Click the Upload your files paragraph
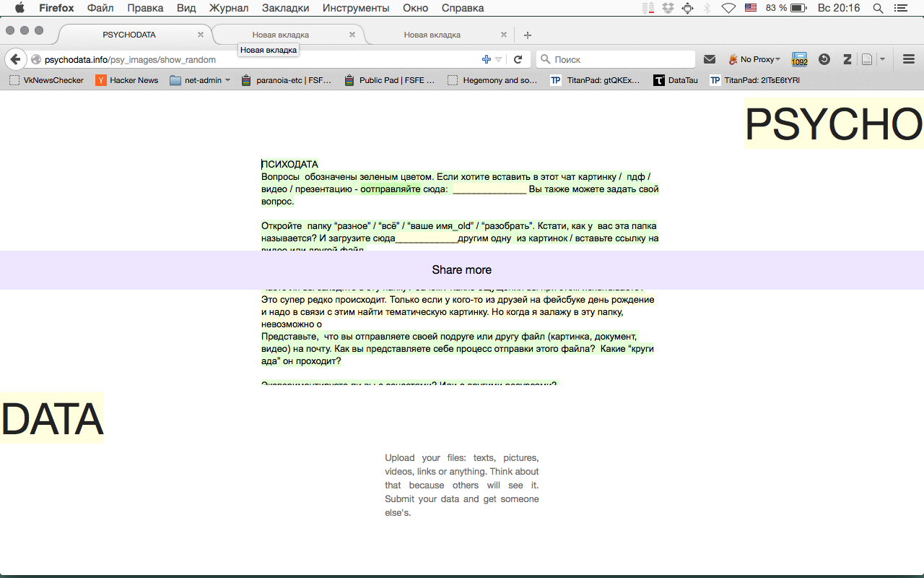Image resolution: width=924 pixels, height=578 pixels. [x=462, y=485]
